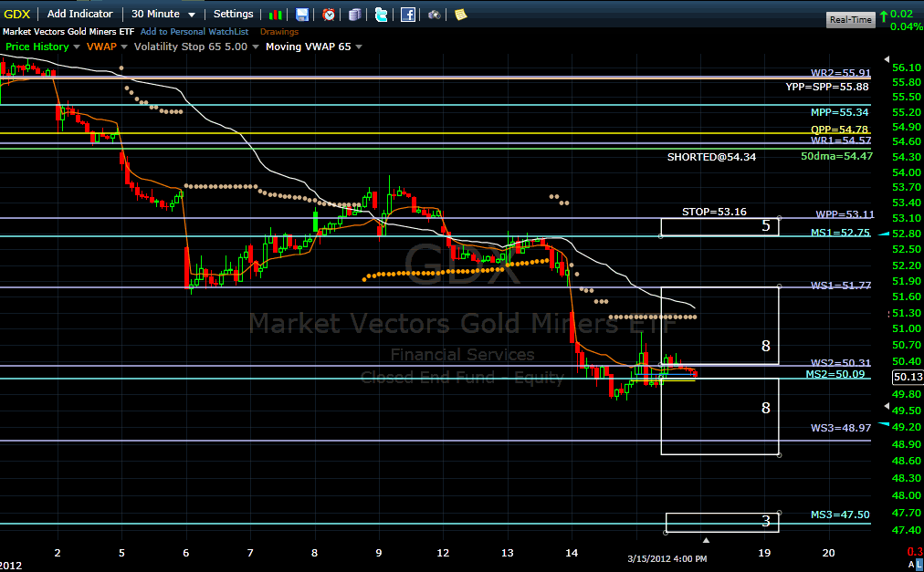Screen dimensions: 924x572
Task: Click the stacked database cylinder icon
Action: pos(355,15)
